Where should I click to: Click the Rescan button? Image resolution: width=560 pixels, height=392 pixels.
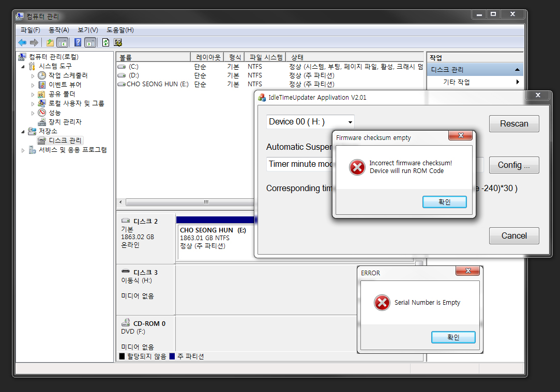(x=514, y=124)
